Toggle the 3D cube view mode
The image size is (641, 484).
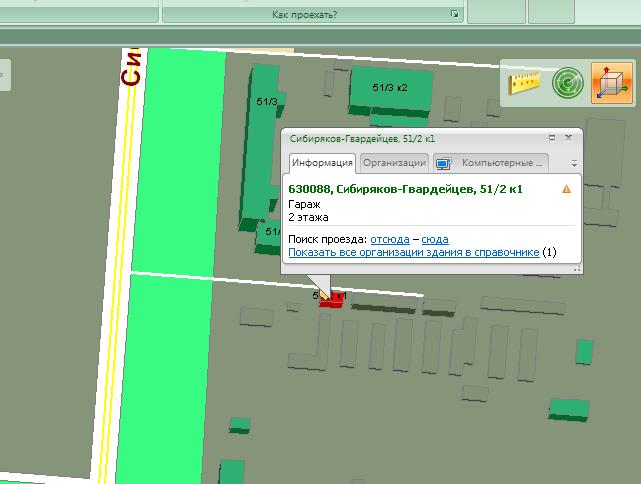612,83
